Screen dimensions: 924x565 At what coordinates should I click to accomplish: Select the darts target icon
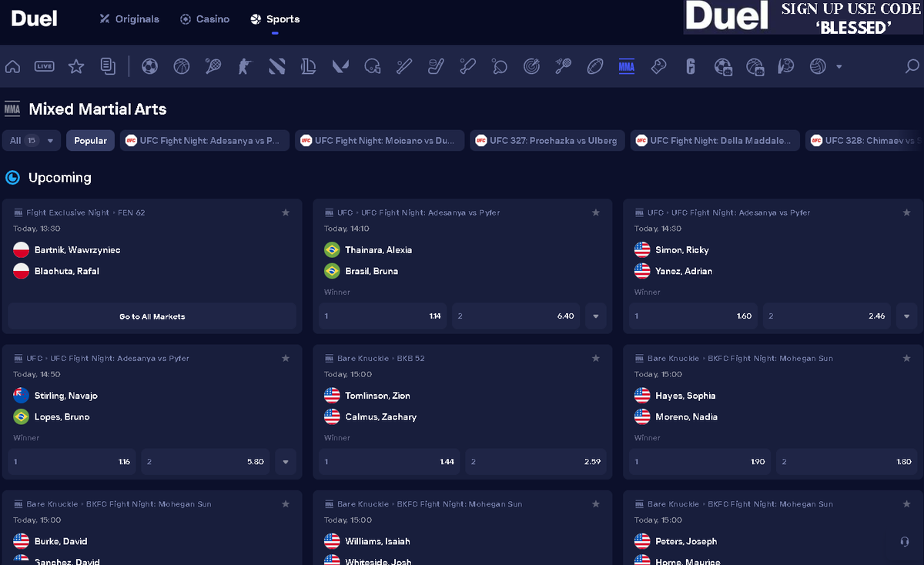click(531, 67)
